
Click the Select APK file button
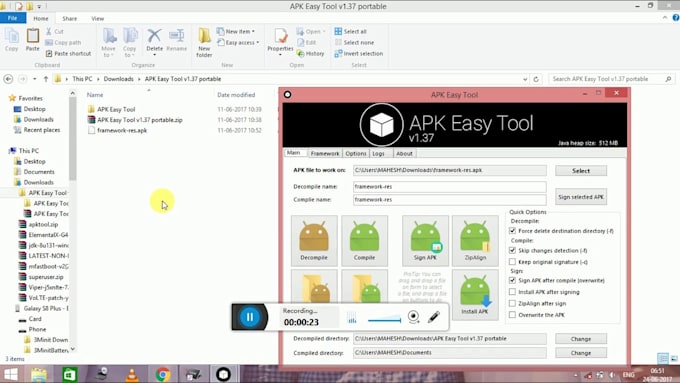tap(581, 171)
